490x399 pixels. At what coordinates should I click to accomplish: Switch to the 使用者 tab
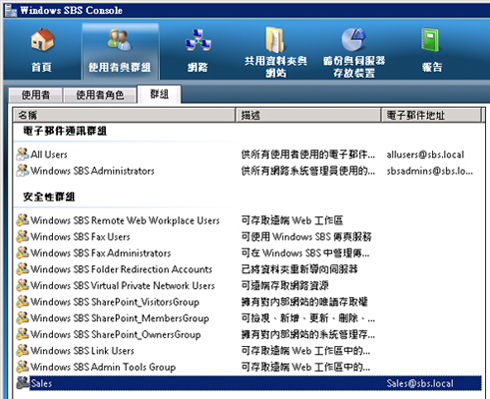tap(36, 95)
